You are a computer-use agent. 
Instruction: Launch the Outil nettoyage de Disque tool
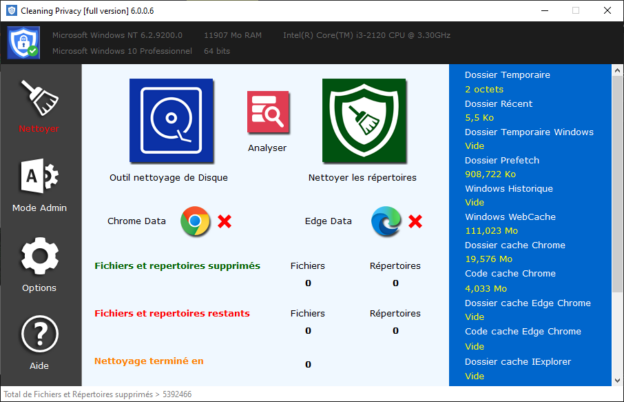point(171,121)
